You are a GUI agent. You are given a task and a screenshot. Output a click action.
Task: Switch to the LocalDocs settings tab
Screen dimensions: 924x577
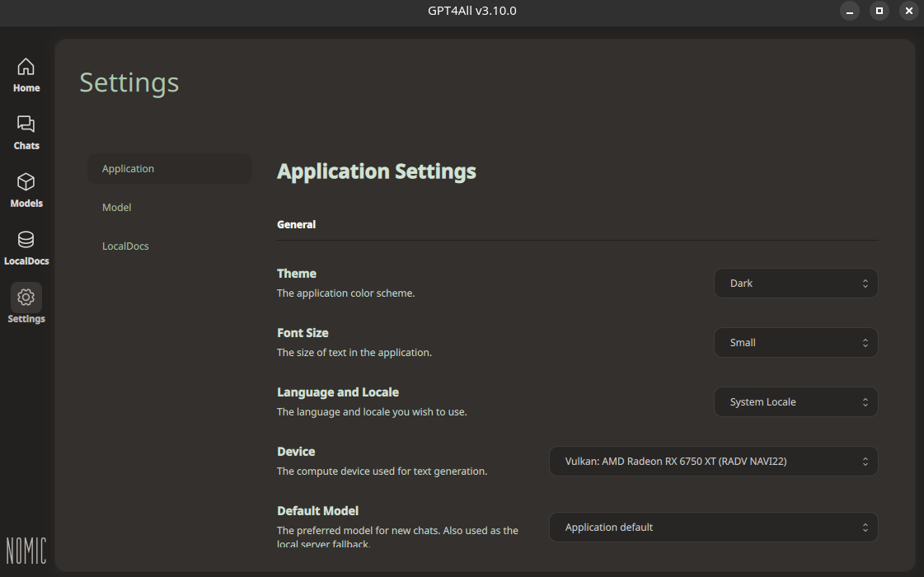pyautogui.click(x=170, y=246)
